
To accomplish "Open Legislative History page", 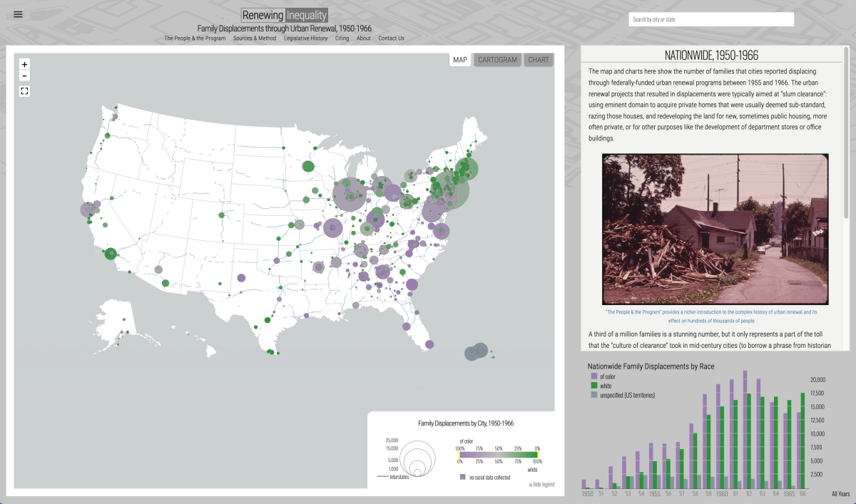I will pos(305,38).
